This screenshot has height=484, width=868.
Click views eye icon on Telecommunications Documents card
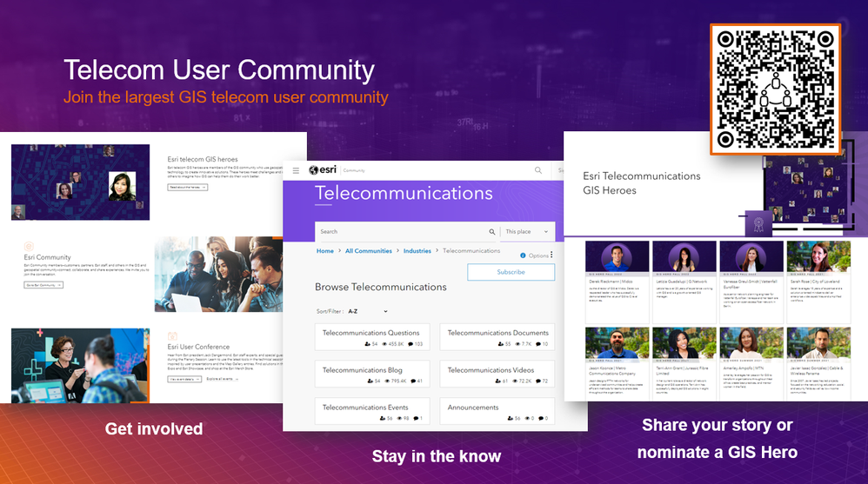point(517,344)
